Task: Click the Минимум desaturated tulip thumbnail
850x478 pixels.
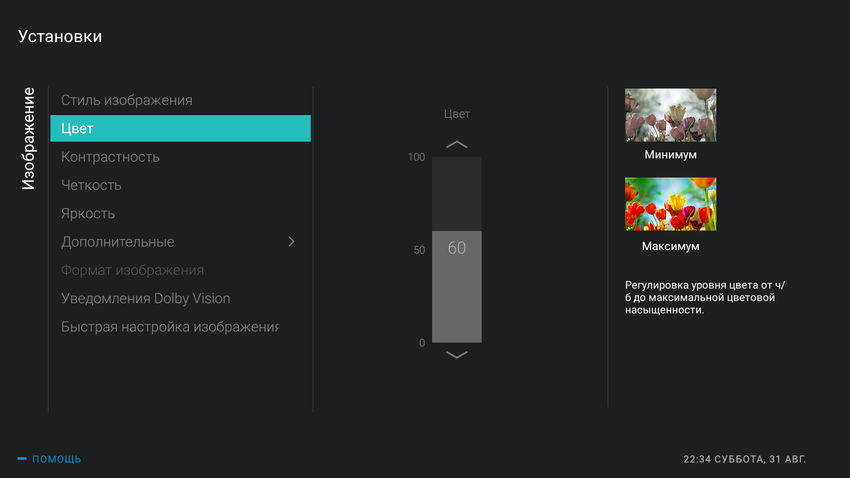Action: [x=670, y=114]
